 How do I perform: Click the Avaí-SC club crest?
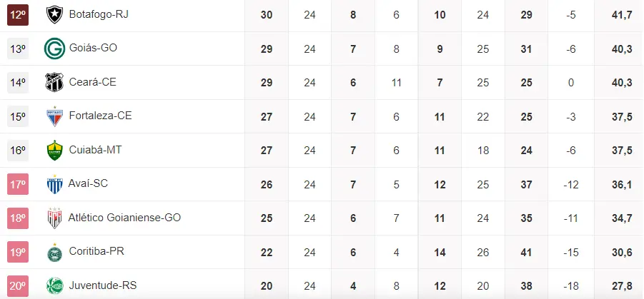click(54, 184)
